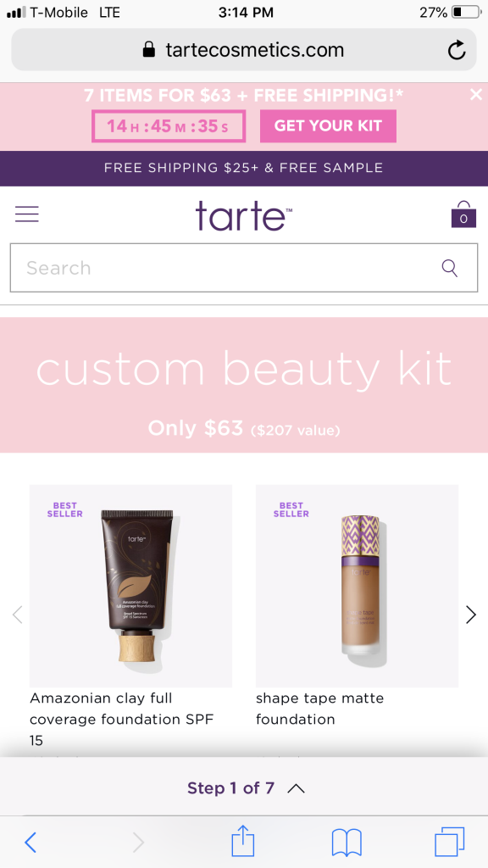This screenshot has width=488, height=868.
Task: Tap Safari's back arrow
Action: (31, 843)
